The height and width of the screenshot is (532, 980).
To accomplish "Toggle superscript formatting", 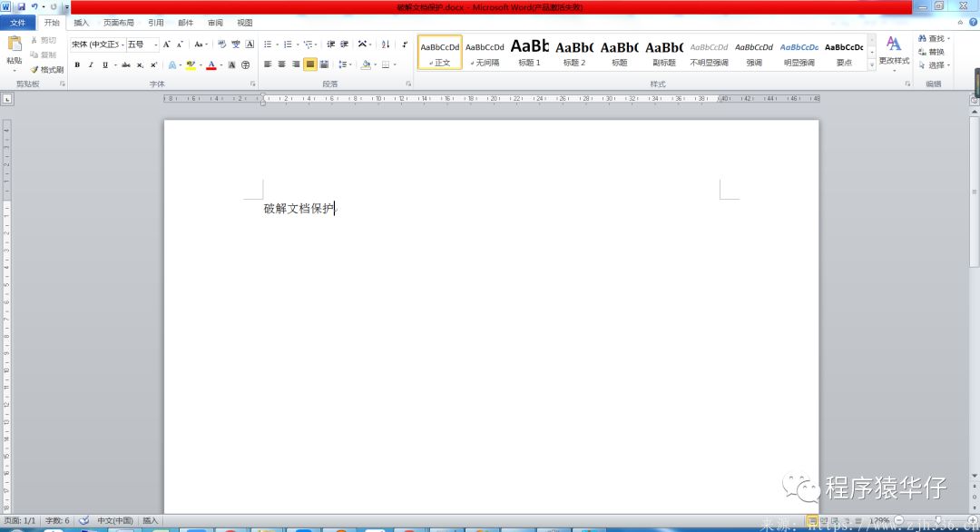I will coord(153,64).
